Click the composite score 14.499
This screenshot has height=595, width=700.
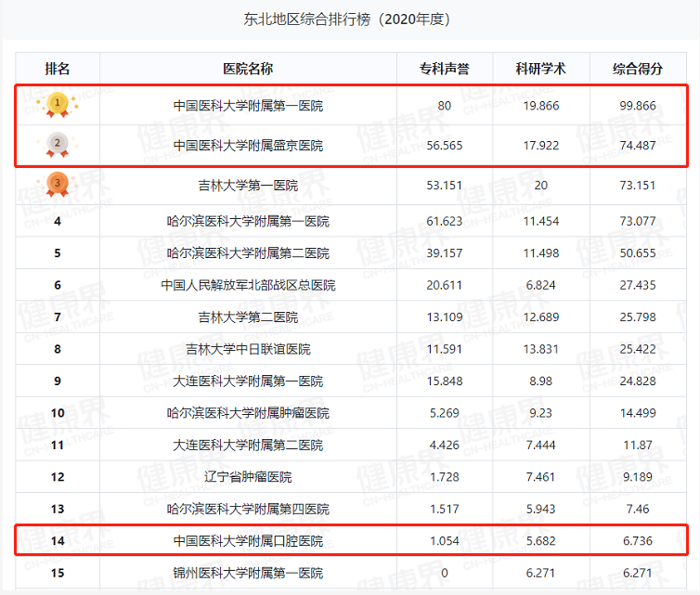[x=638, y=413]
